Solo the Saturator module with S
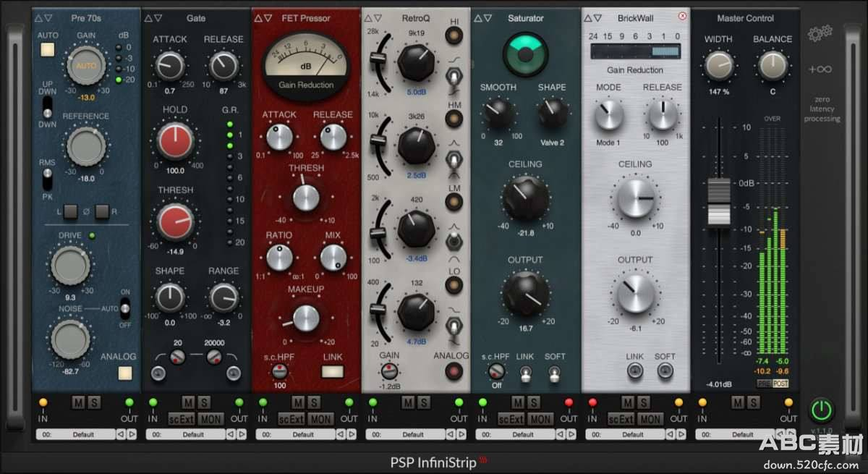The height and width of the screenshot is (474, 868). coord(534,402)
